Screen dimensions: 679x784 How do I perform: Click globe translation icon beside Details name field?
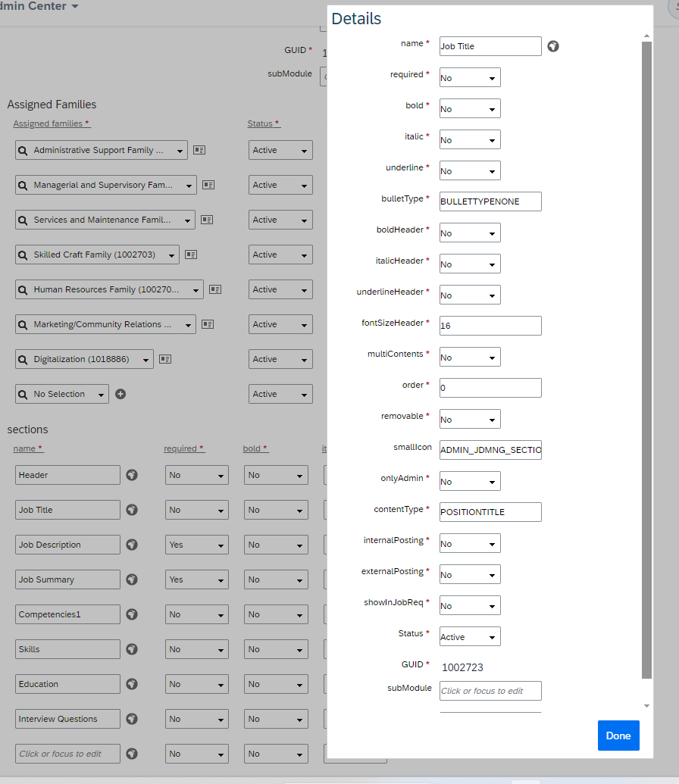click(553, 46)
